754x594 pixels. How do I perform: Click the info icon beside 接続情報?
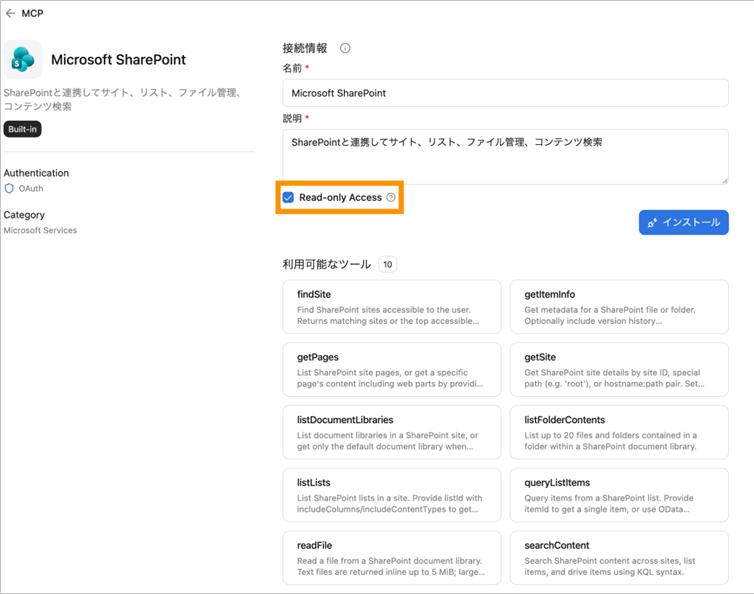pyautogui.click(x=345, y=48)
